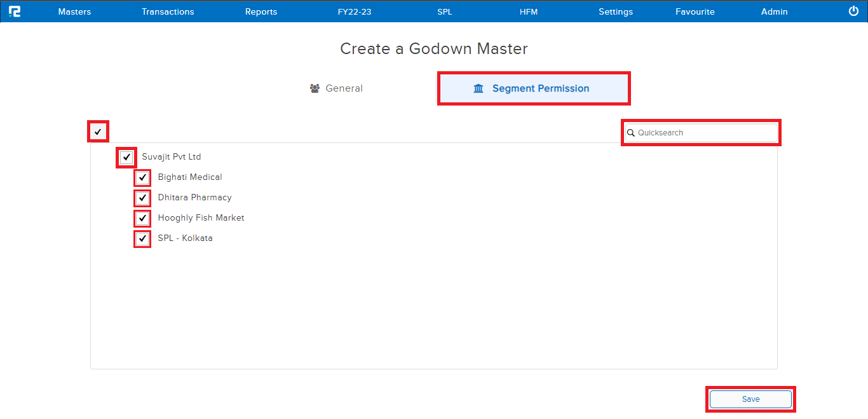Open the Admin user menu
868x419 pixels.
pos(774,11)
